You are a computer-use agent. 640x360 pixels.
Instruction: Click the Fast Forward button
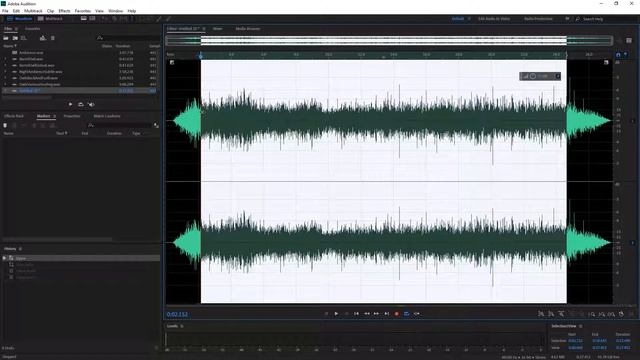tap(376, 314)
